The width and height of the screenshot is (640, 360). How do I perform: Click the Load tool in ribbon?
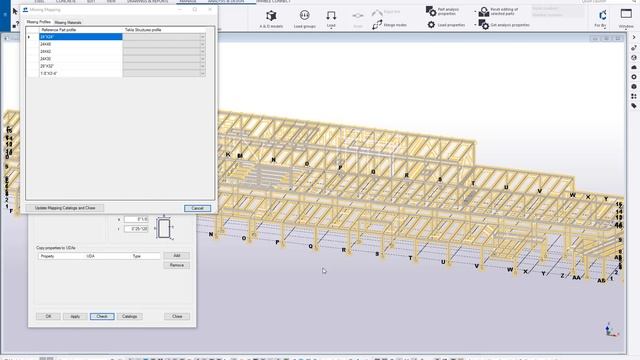point(331,19)
